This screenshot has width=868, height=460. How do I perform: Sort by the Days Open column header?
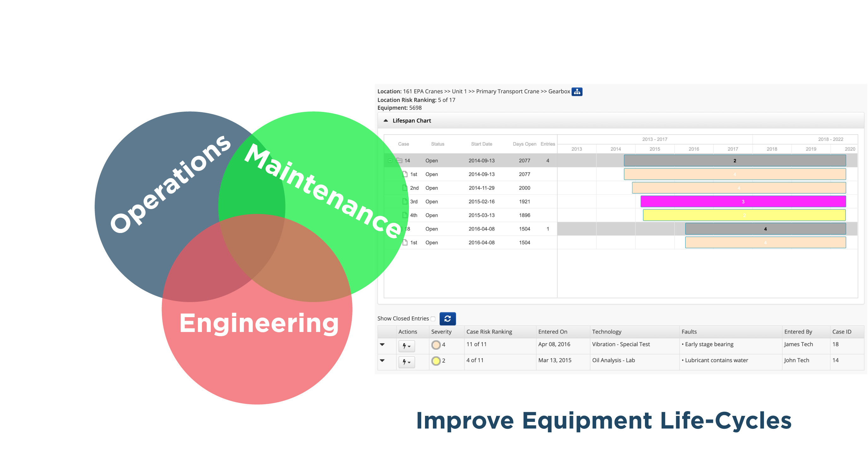pyautogui.click(x=524, y=144)
